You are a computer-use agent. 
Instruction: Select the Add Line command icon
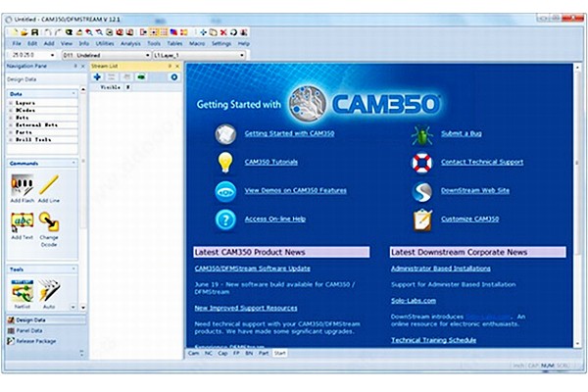(x=49, y=185)
